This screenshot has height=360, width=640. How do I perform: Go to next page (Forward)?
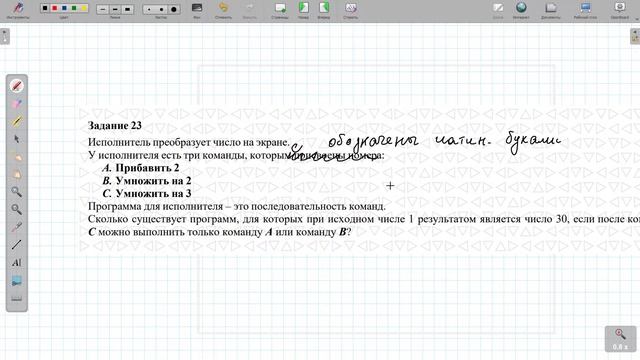[x=324, y=10]
